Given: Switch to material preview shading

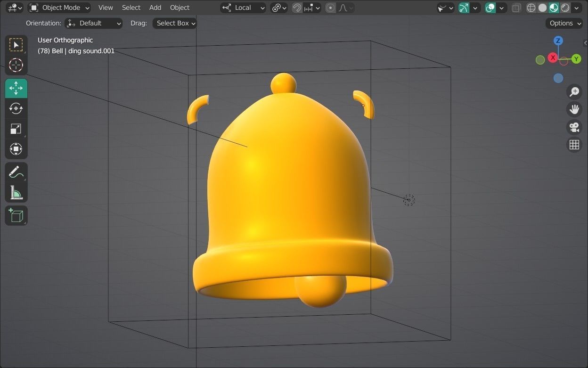Looking at the screenshot, I should click(x=554, y=8).
